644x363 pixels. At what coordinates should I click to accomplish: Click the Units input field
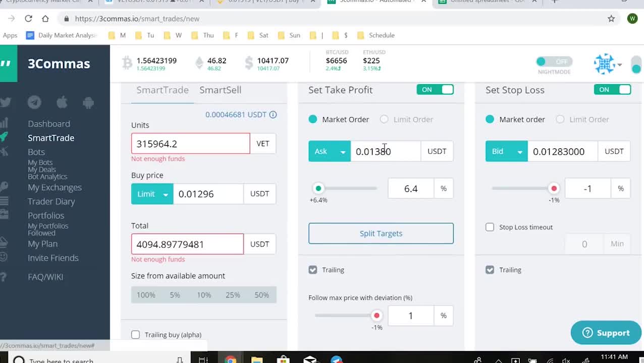(191, 144)
